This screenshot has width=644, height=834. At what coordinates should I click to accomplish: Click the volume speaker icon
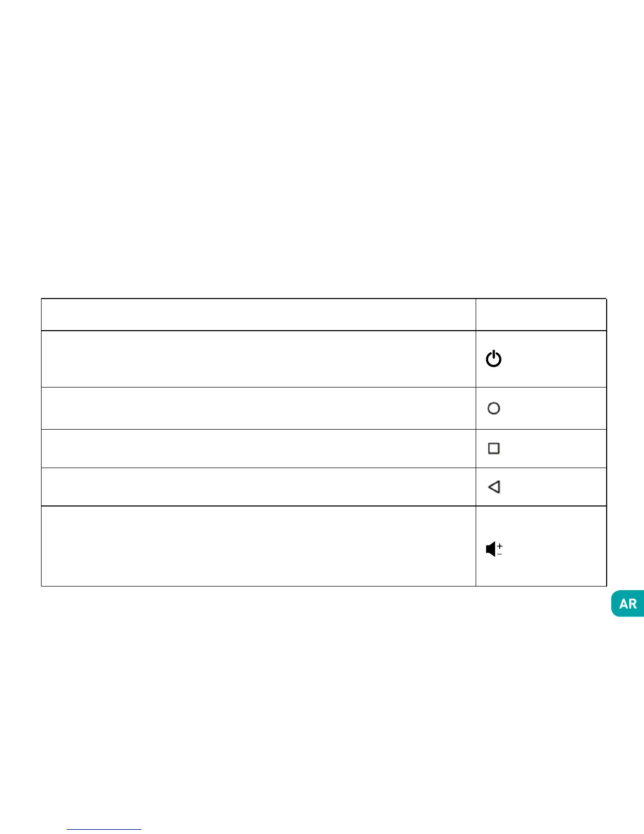click(491, 550)
